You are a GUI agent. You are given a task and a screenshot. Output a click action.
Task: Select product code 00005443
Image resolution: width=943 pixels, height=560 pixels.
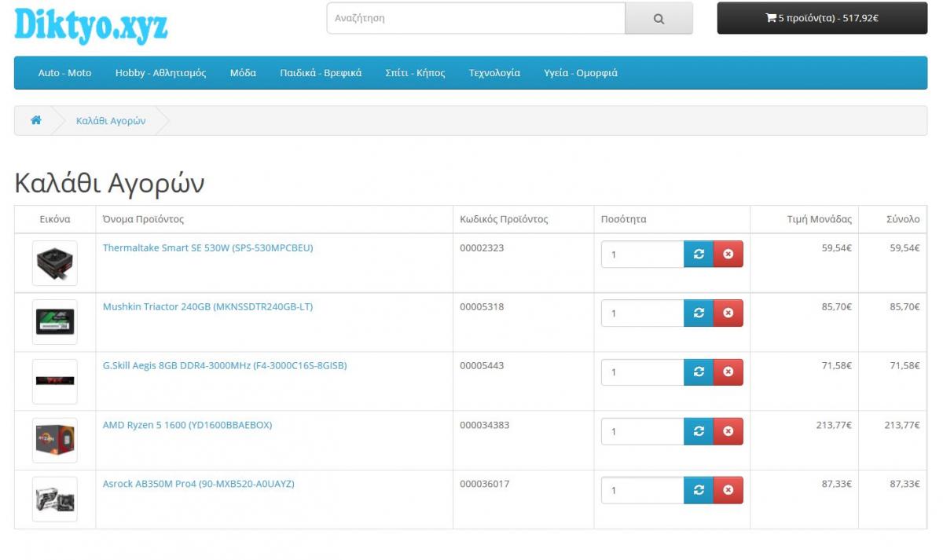point(482,365)
